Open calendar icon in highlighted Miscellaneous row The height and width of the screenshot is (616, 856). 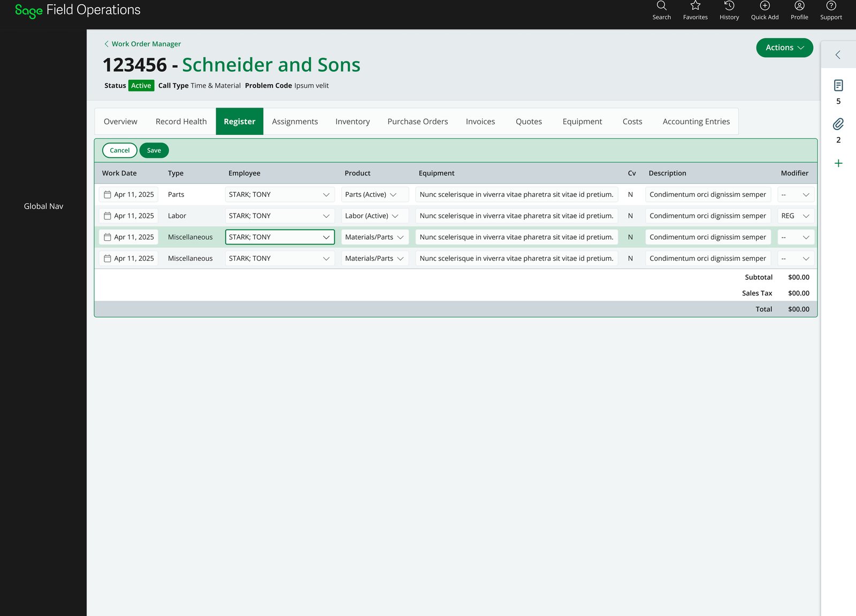click(x=108, y=237)
